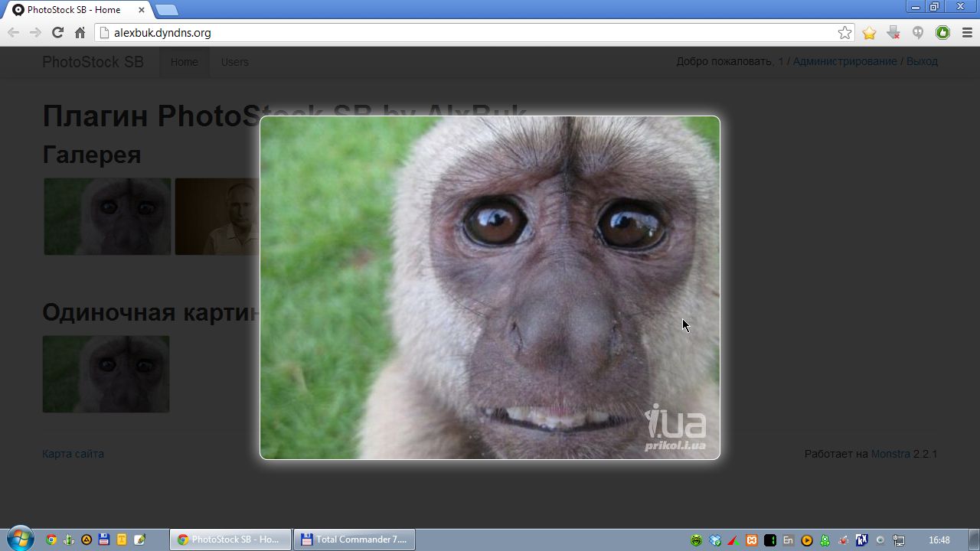Click the single picture monkey thumbnail
Image resolution: width=980 pixels, height=551 pixels.
106,374
